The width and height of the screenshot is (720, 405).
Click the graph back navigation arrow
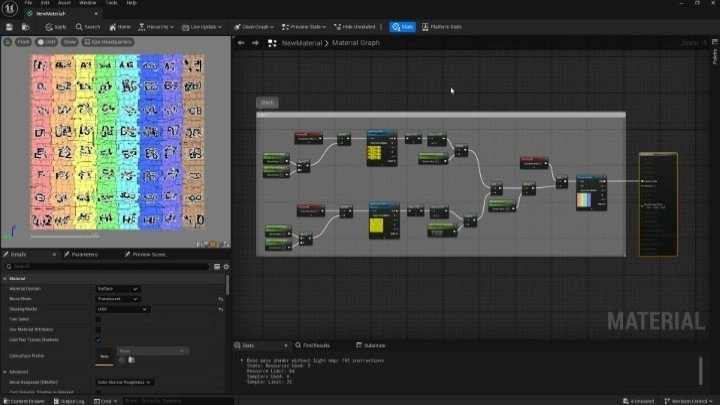point(242,43)
